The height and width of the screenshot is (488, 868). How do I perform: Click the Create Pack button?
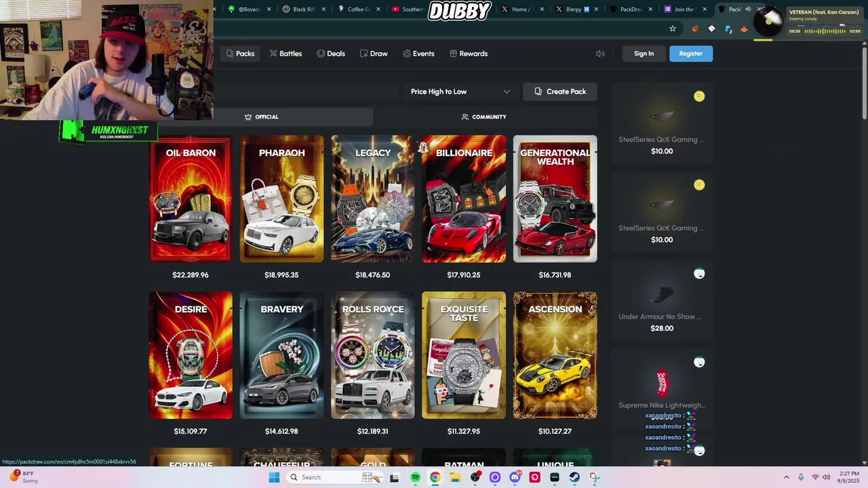(x=560, y=91)
